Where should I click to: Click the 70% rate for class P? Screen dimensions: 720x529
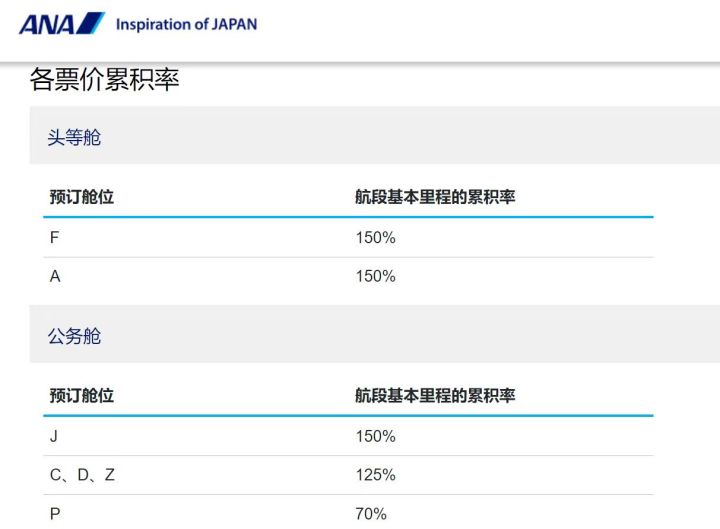click(371, 514)
